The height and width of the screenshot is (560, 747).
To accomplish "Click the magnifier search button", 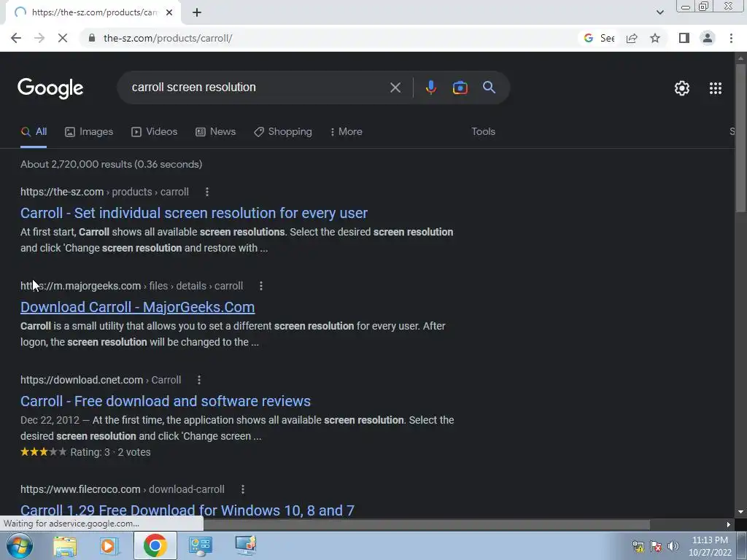I will point(489,87).
